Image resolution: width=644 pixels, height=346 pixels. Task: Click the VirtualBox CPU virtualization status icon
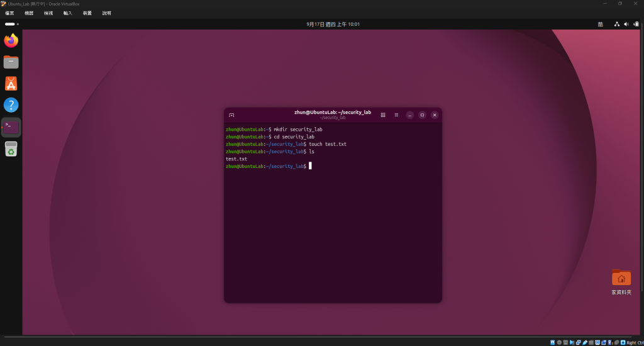610,342
